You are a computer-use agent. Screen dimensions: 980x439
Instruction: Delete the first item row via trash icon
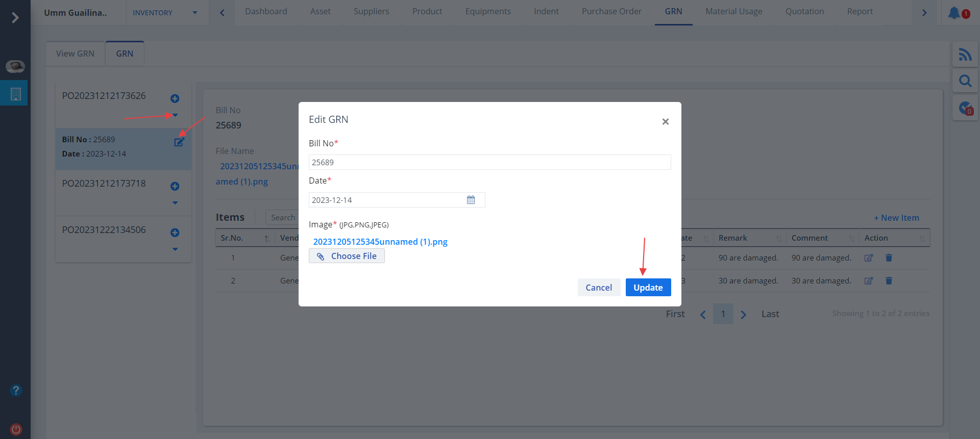pos(889,258)
